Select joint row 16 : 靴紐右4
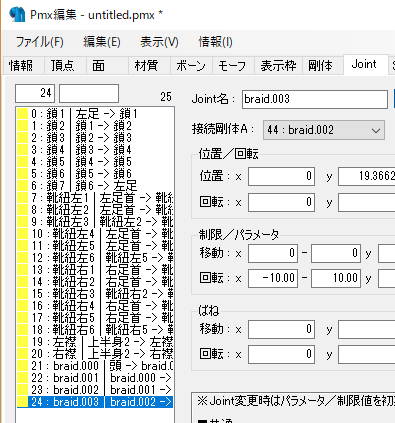This screenshot has height=423, width=395. [95, 306]
